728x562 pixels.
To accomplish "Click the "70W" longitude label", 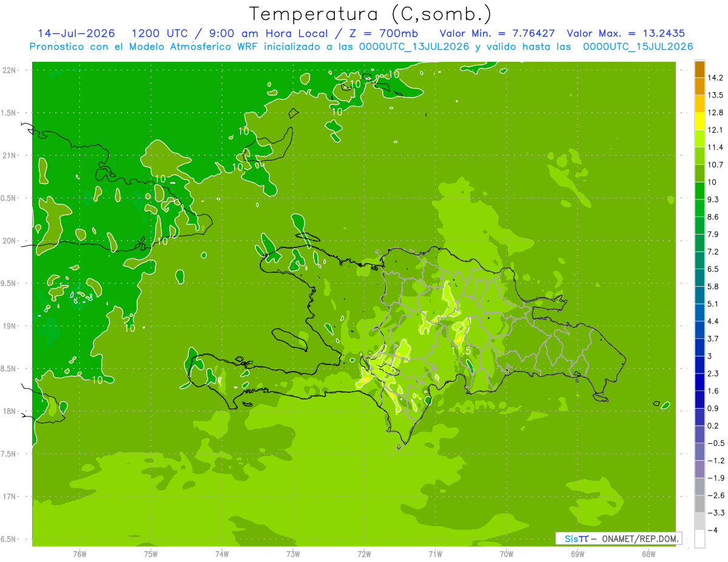I will coord(507,554).
